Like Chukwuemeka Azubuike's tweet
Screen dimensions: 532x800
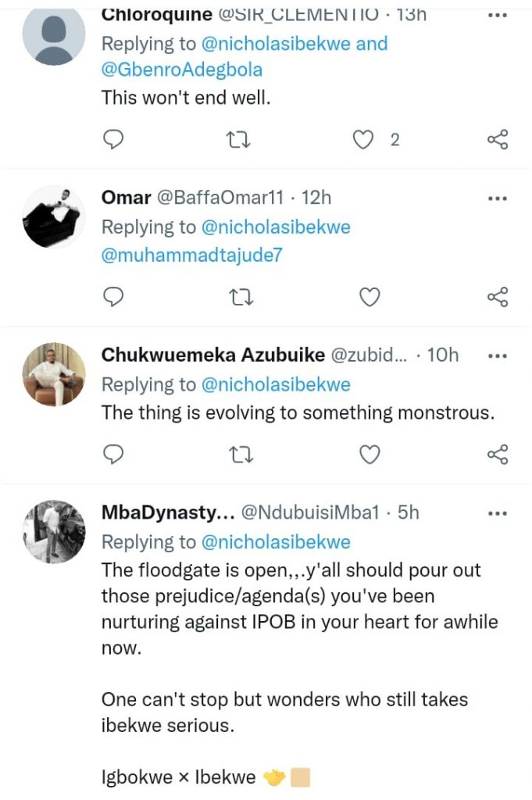click(x=369, y=454)
